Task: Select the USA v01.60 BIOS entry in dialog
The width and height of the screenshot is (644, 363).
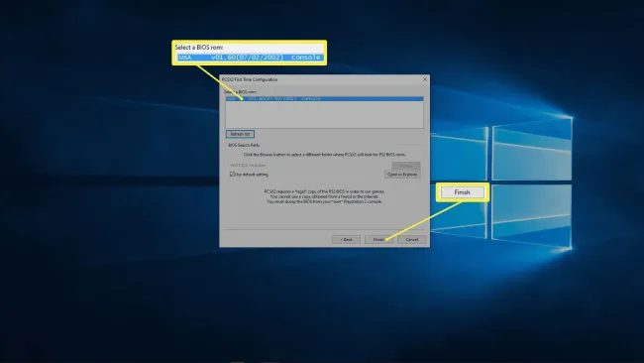Action: 324,98
